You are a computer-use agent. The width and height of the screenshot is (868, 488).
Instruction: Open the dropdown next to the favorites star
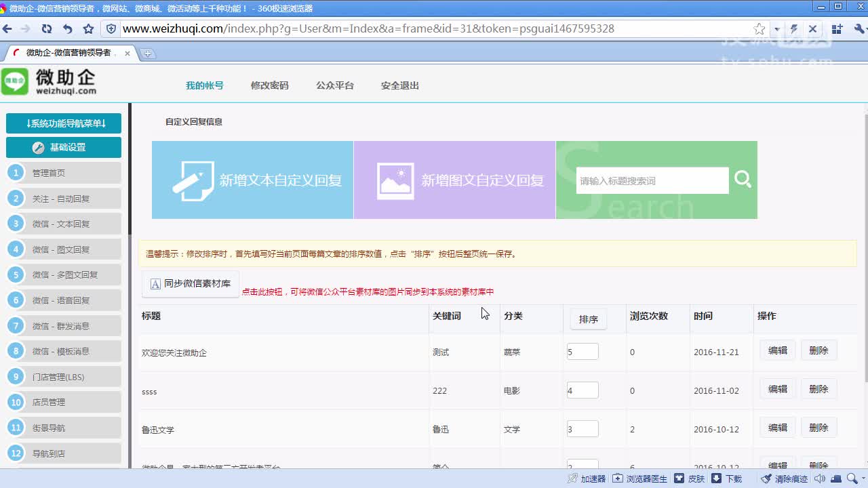777,29
